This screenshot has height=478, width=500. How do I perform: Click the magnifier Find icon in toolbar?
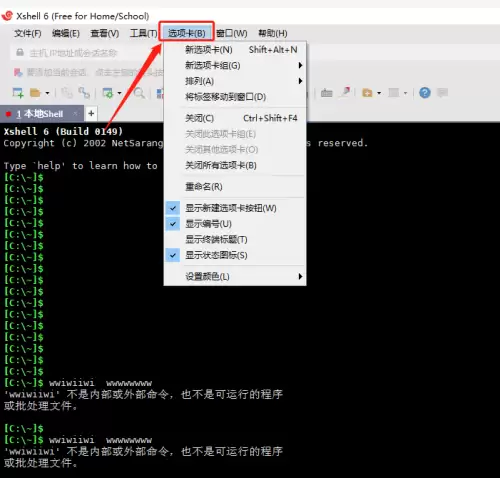139,93
